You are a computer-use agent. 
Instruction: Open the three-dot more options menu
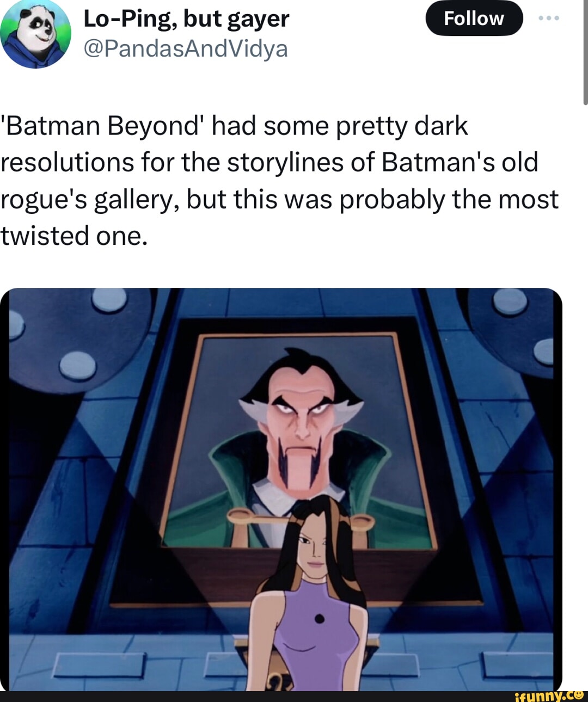tap(548, 19)
